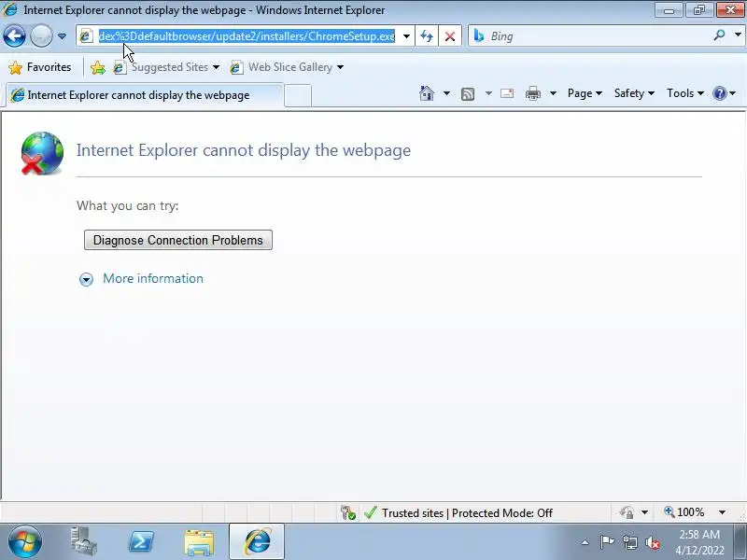
Task: Click the Show desktop strip
Action: click(740, 542)
